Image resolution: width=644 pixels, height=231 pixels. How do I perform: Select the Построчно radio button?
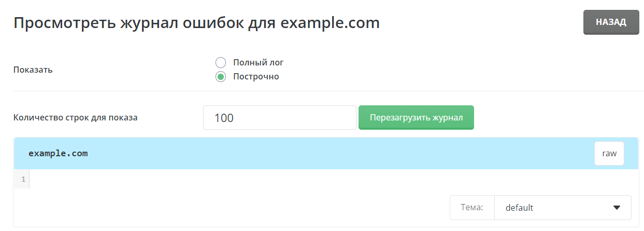[x=221, y=77]
